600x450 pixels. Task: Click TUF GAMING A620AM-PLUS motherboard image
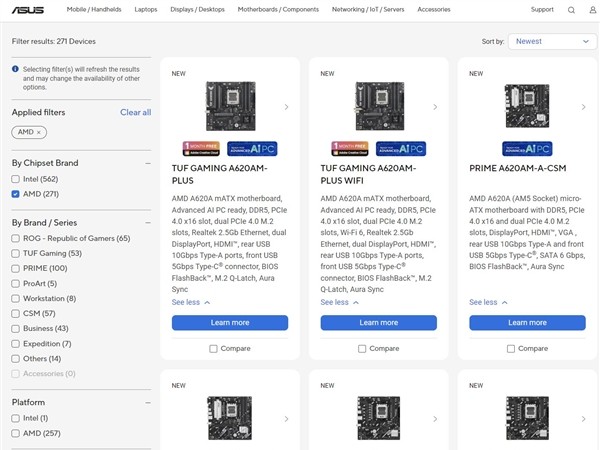231,106
